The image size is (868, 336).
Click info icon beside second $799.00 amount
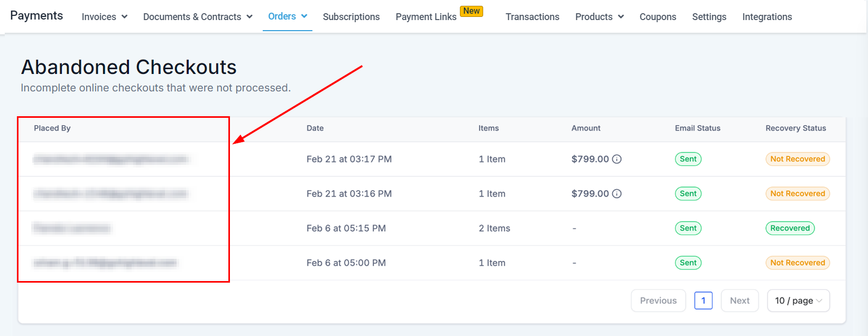pos(616,194)
